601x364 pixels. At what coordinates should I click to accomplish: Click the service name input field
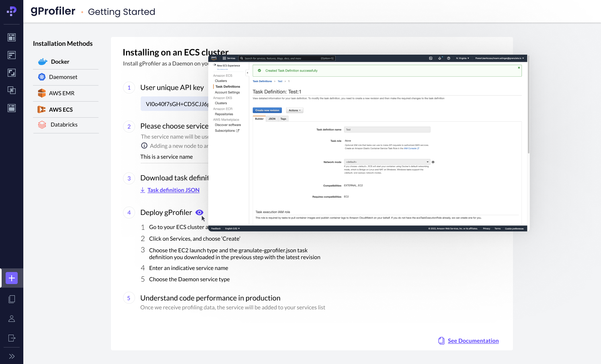[x=174, y=157]
